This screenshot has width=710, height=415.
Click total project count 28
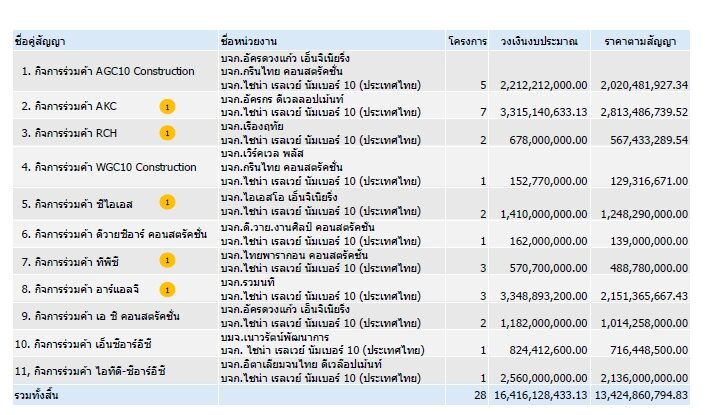[x=480, y=396]
